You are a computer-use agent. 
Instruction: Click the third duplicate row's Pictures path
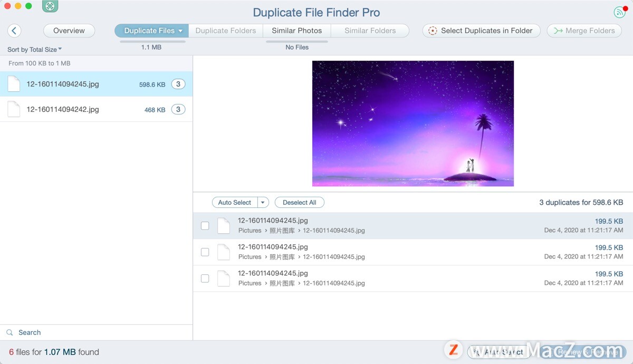pos(302,283)
